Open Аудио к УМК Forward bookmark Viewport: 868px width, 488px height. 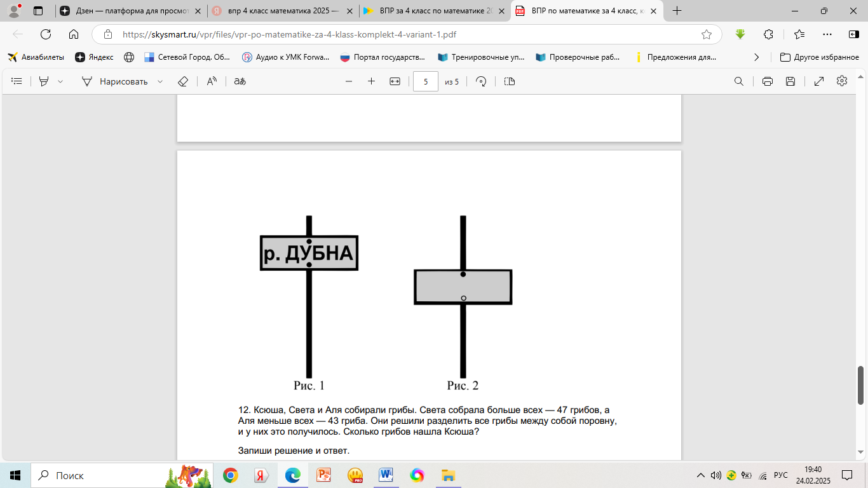click(285, 57)
